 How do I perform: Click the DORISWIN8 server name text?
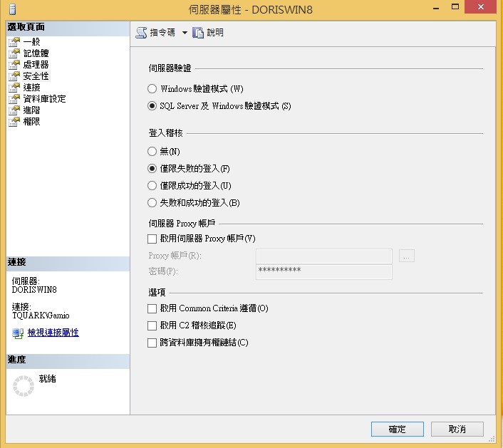pos(34,290)
